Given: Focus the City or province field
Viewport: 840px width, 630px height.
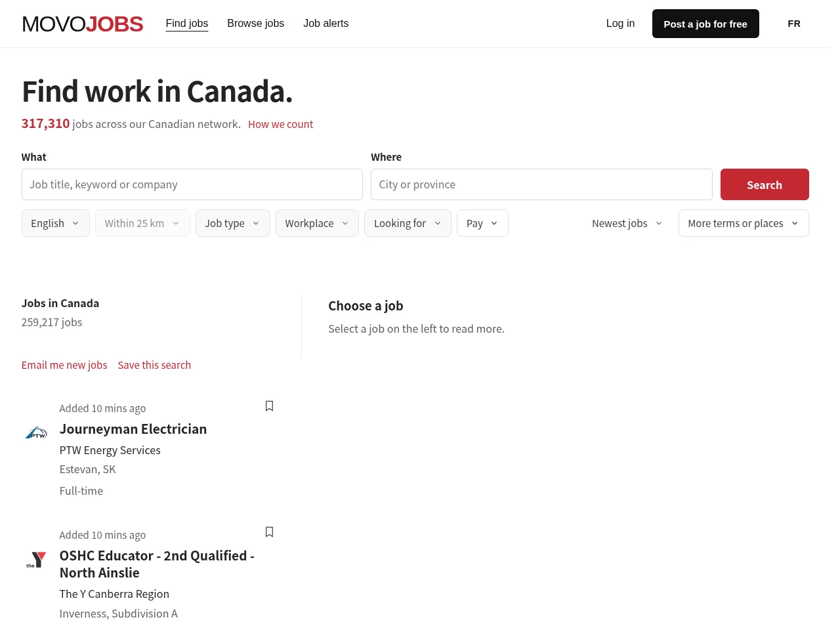Looking at the screenshot, I should pos(541,184).
